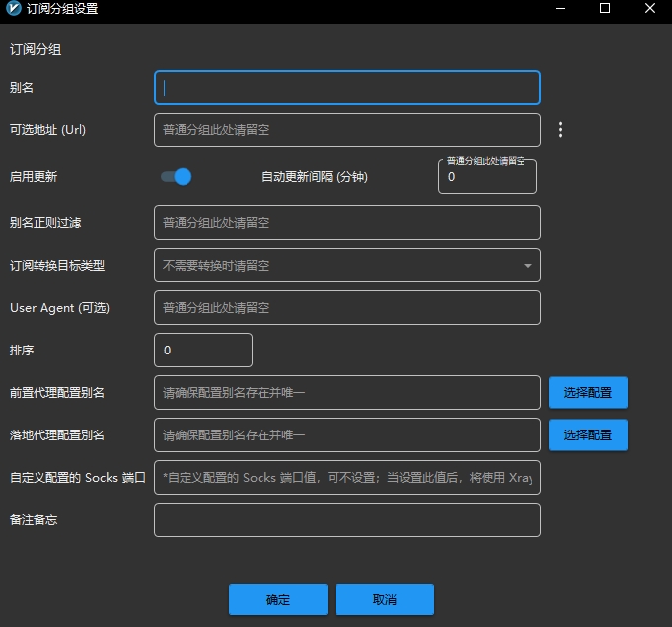The width and height of the screenshot is (672, 627).
Task: Minimize the 订阅分组设置 window
Action: click(x=560, y=9)
